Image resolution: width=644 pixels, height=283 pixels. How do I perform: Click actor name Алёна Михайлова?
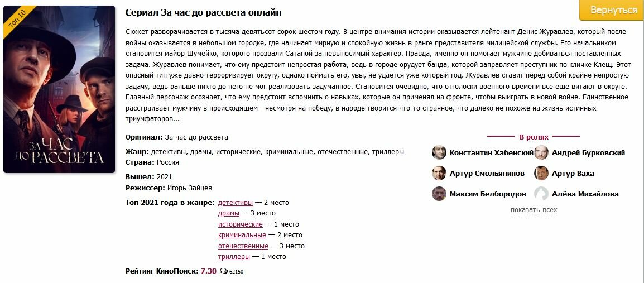click(x=585, y=194)
